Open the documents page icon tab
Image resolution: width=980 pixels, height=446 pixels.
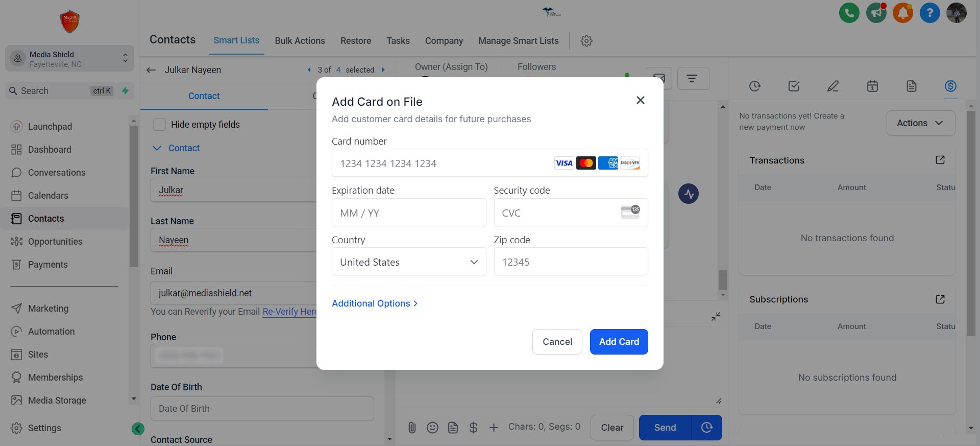click(x=911, y=86)
